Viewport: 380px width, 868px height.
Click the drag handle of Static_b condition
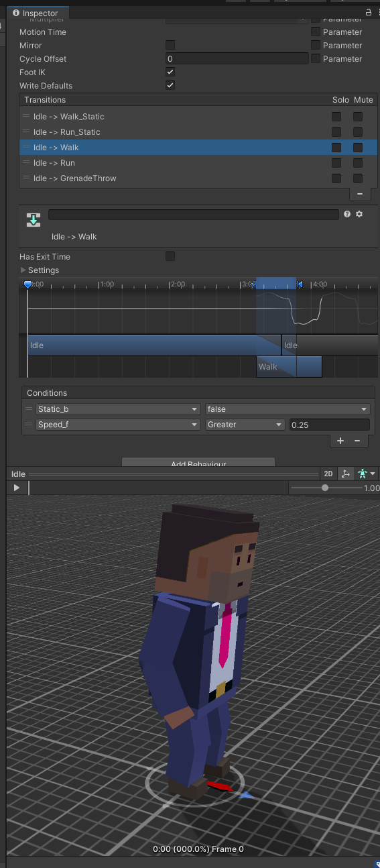(29, 409)
